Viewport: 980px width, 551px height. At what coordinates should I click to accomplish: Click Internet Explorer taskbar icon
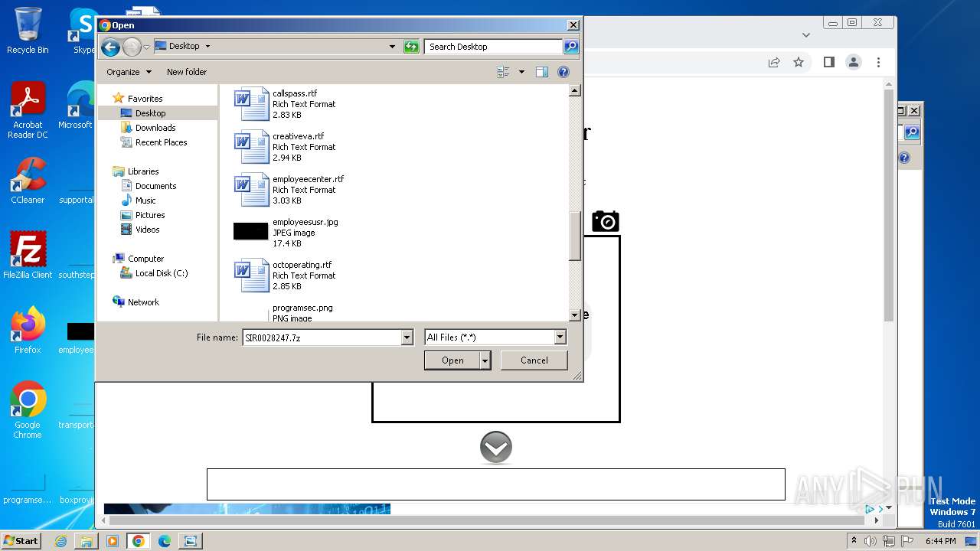coord(60,541)
